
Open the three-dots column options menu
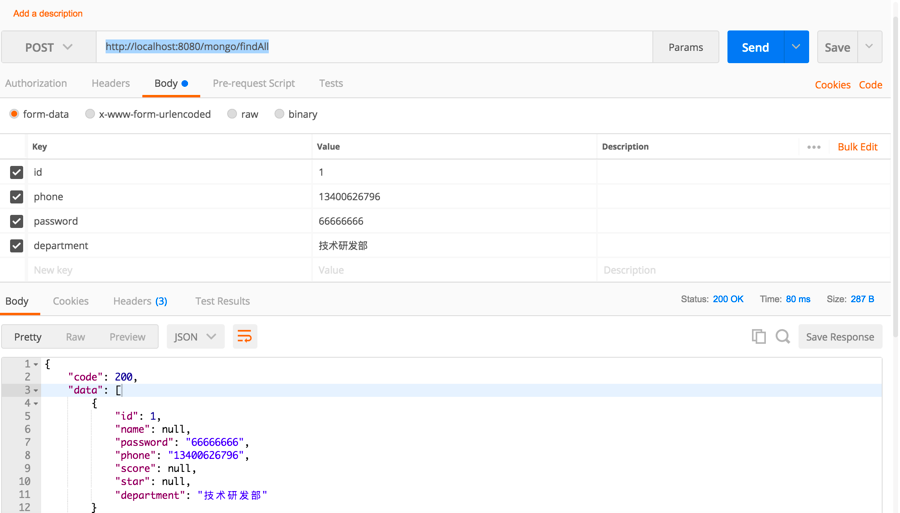(814, 147)
